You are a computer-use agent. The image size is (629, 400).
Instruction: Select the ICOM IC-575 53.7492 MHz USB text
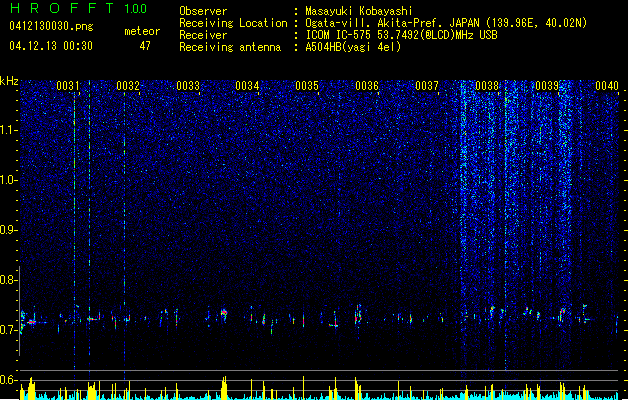pos(402,35)
